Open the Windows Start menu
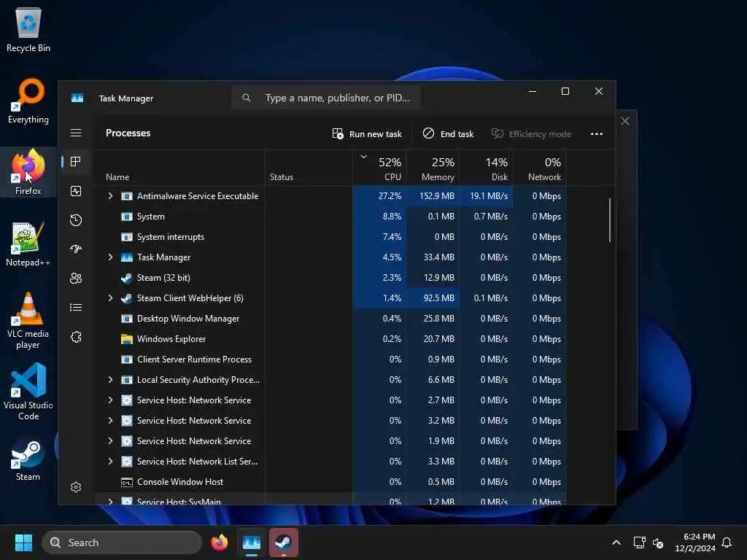The image size is (747, 560). point(23,542)
